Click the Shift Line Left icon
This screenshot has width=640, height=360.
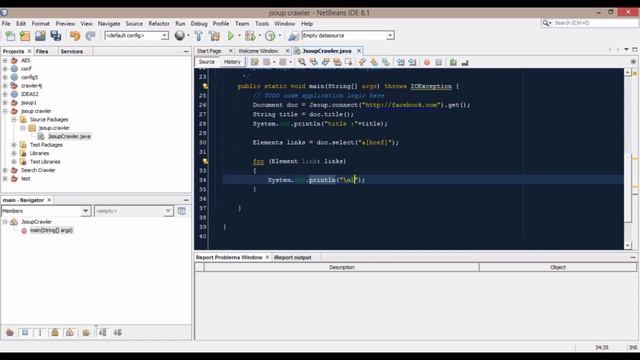tap(401, 62)
